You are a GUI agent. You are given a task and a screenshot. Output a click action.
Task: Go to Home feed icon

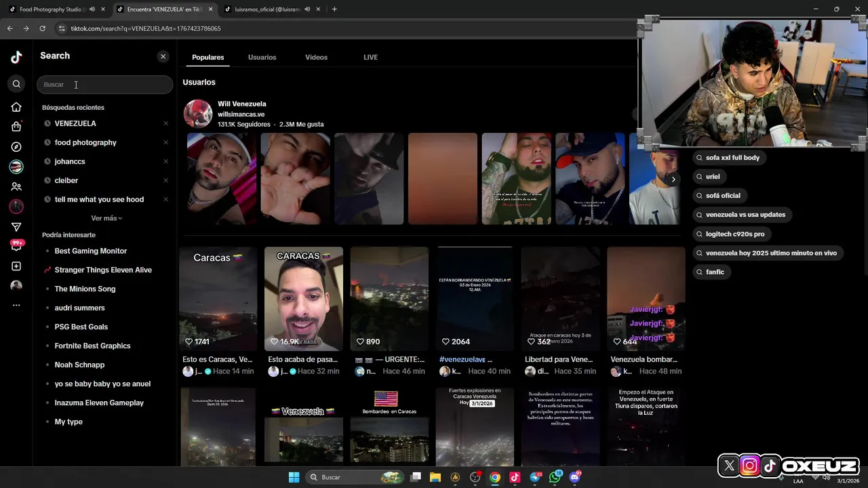click(16, 107)
